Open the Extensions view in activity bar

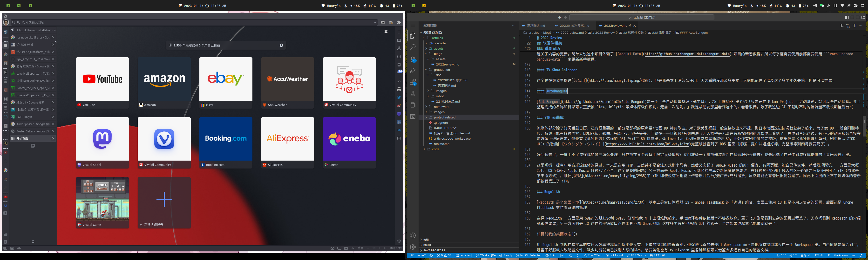pos(413,82)
